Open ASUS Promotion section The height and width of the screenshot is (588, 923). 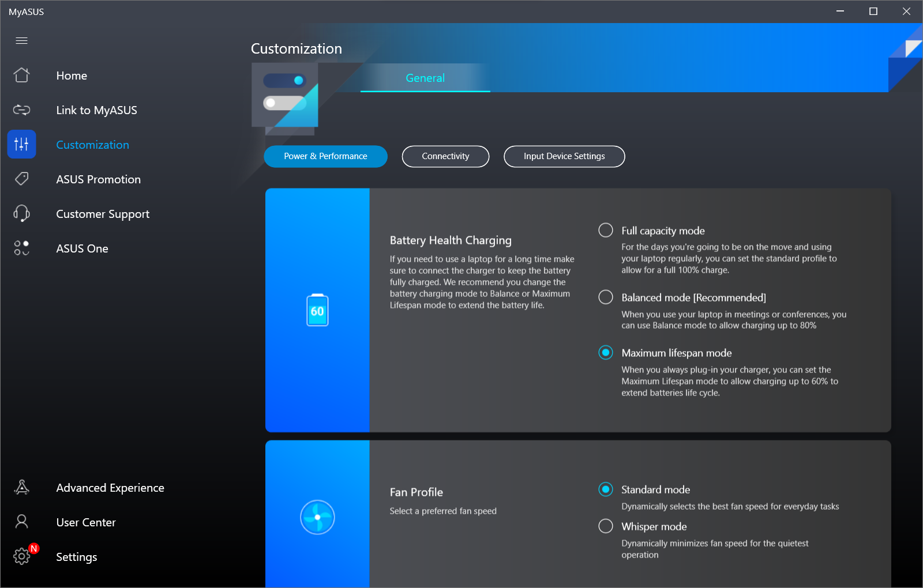click(98, 179)
